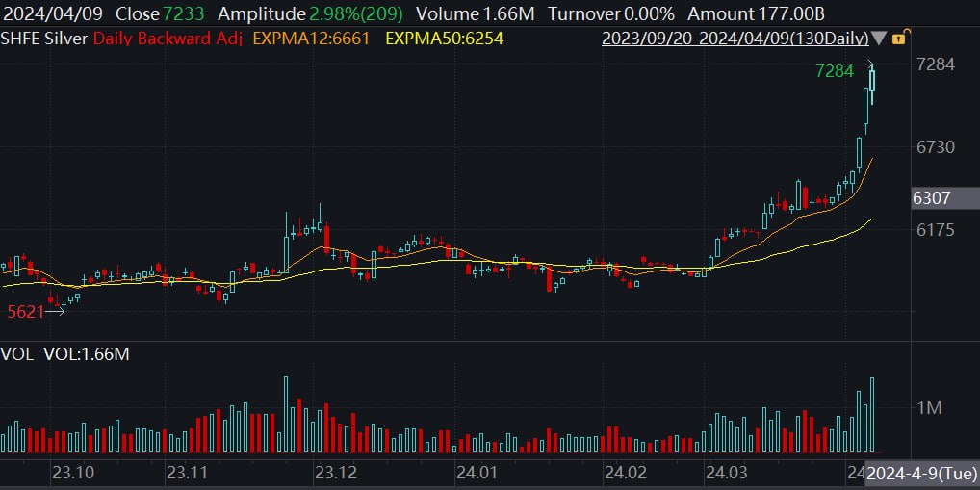The height and width of the screenshot is (490, 980).
Task: Click the 6307 price axis tag
Action: click(932, 198)
